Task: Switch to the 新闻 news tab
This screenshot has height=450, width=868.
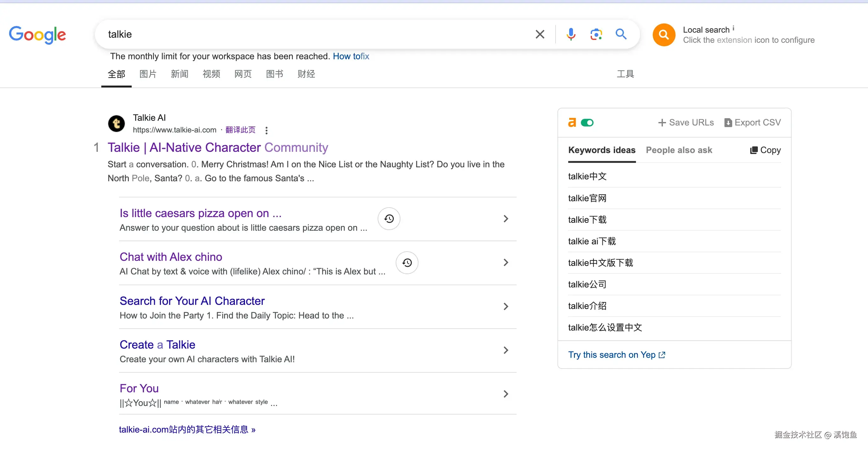Action: [x=179, y=74]
